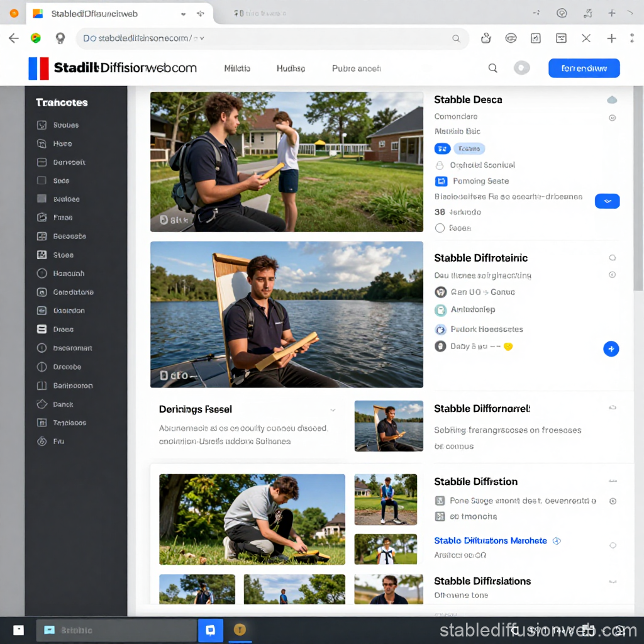The image size is (644, 644).
Task: Expand the Deriniags Fsesel section chevron
Action: pos(333,410)
